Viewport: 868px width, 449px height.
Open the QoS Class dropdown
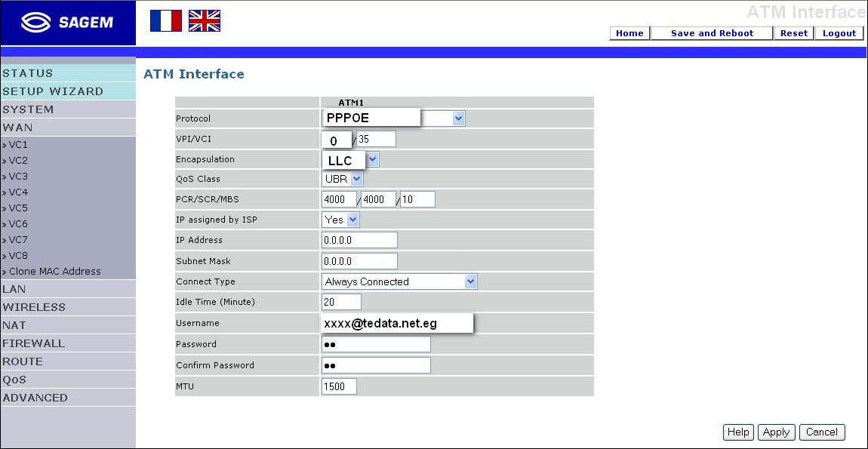353,179
